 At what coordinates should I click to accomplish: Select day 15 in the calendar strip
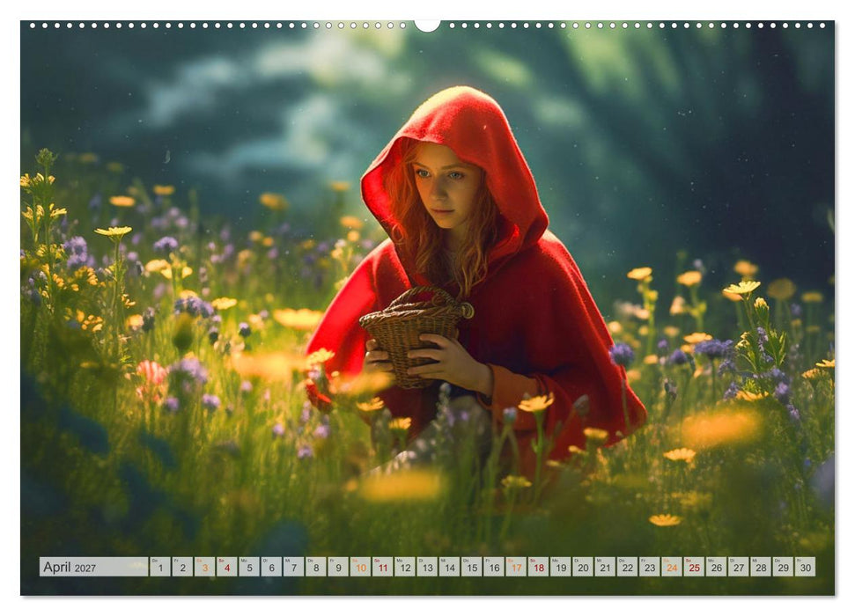coord(472,567)
